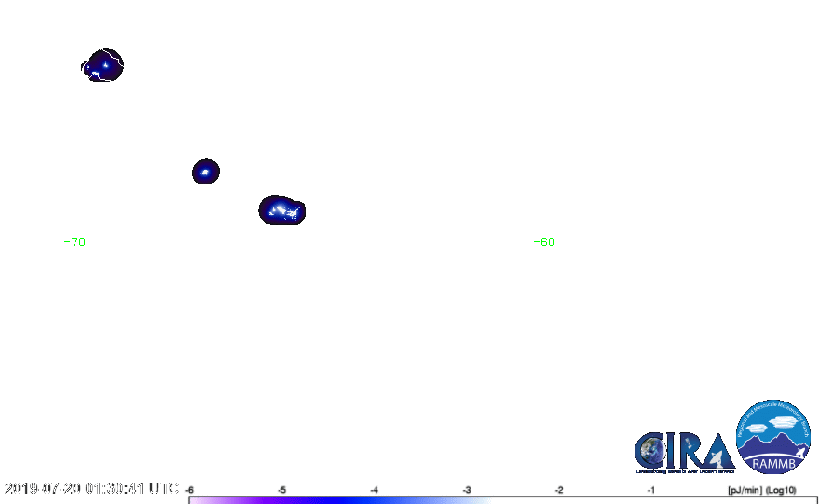Click the -6 color scale tick label
The height and width of the screenshot is (504, 820).
click(190, 489)
